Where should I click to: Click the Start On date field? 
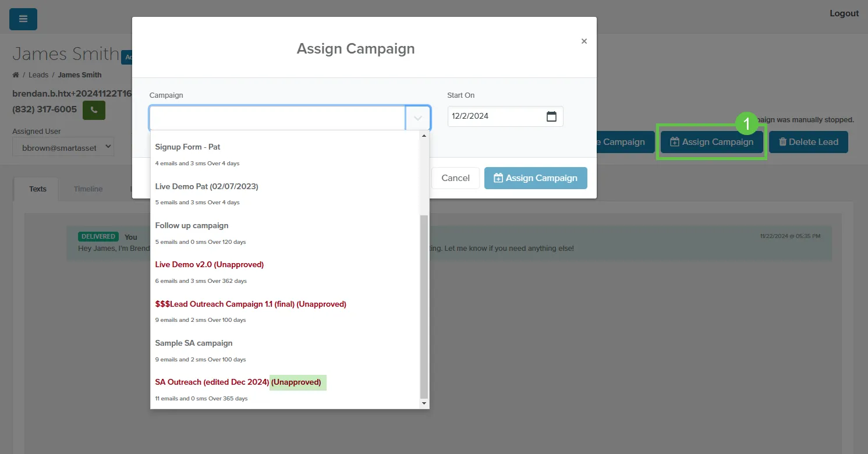coord(505,116)
